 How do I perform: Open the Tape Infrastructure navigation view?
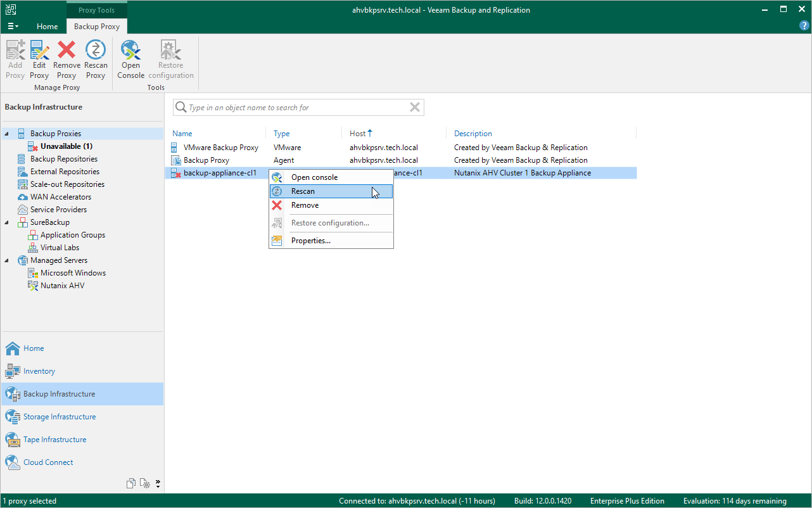[82, 440]
